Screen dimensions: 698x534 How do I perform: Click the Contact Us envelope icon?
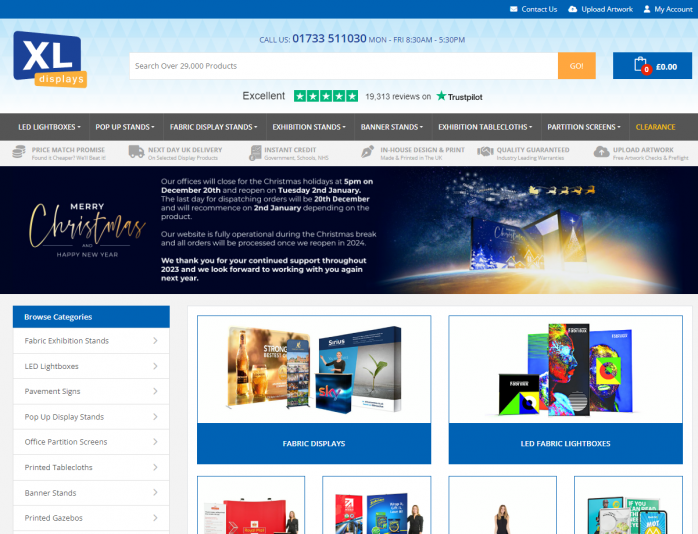coord(514,9)
